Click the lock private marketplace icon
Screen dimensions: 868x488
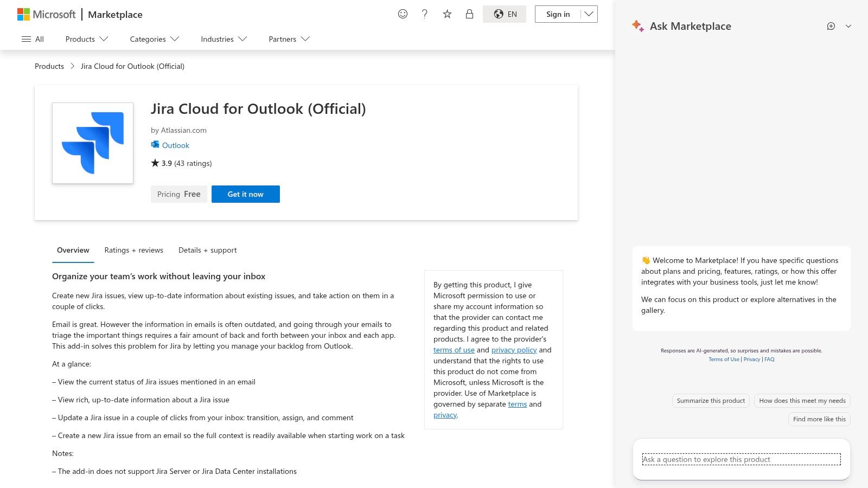click(469, 14)
